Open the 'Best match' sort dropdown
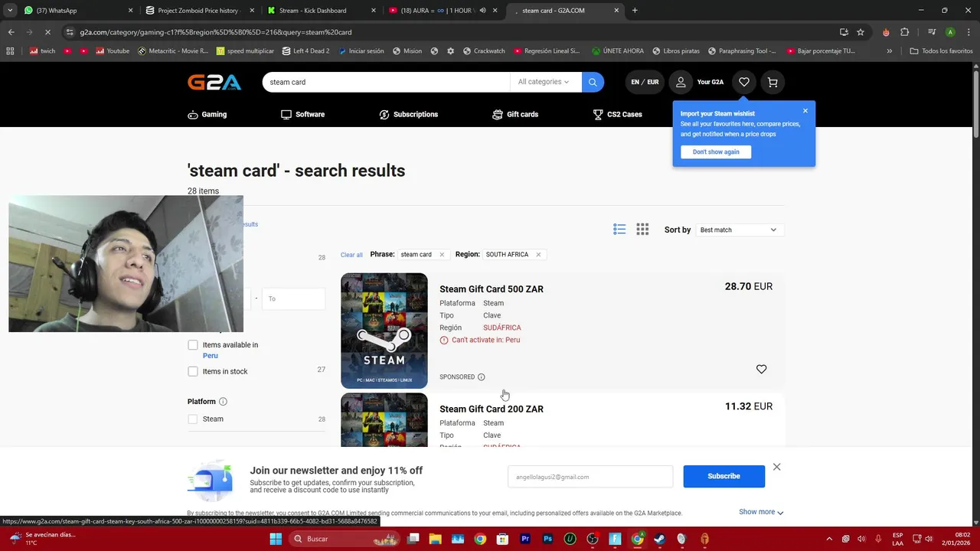Image resolution: width=980 pixels, height=551 pixels. click(x=739, y=230)
